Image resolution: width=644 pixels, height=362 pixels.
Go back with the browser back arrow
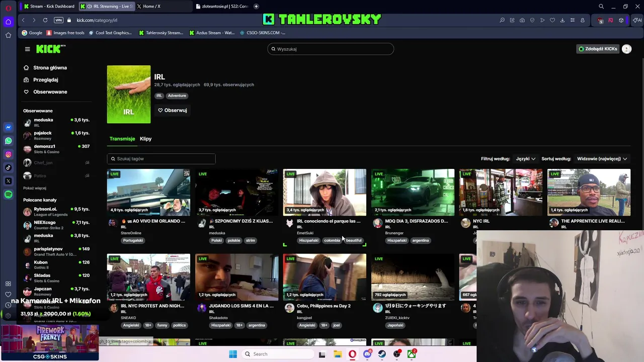[23, 20]
